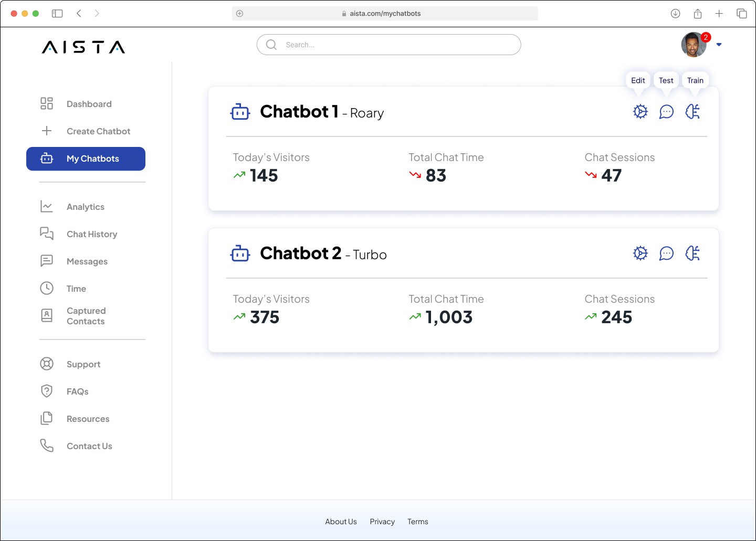Open Edit gear icon for Chatbot 2 Turbo
The image size is (756, 541).
pos(640,253)
